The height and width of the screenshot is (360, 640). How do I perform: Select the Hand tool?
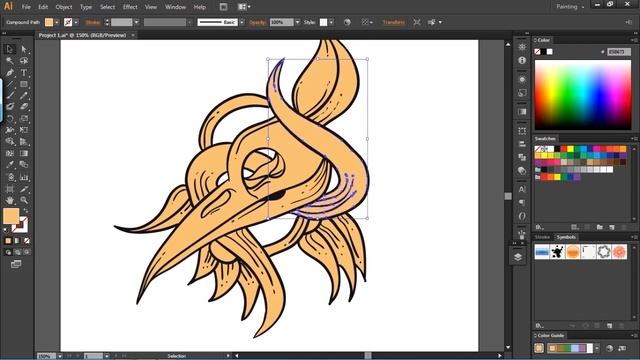[x=10, y=200]
